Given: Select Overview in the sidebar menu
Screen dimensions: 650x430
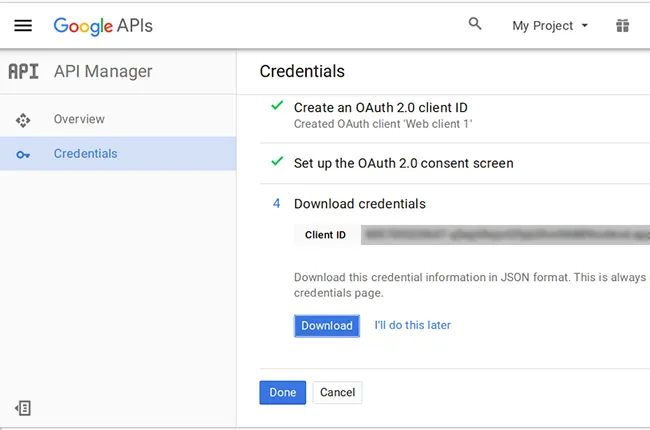Looking at the screenshot, I should click(79, 120).
